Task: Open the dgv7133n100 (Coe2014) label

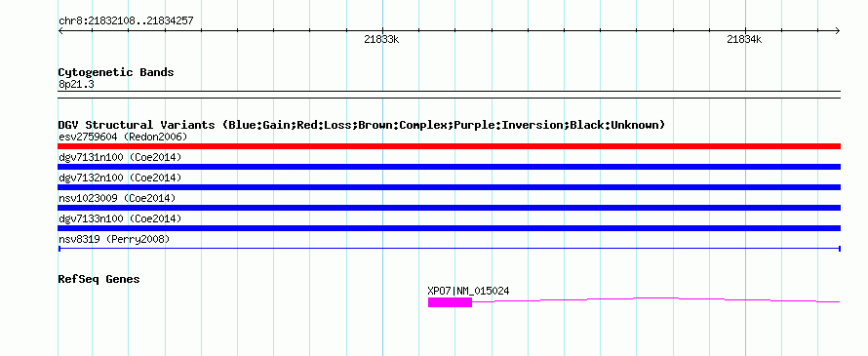Action: 120,218
